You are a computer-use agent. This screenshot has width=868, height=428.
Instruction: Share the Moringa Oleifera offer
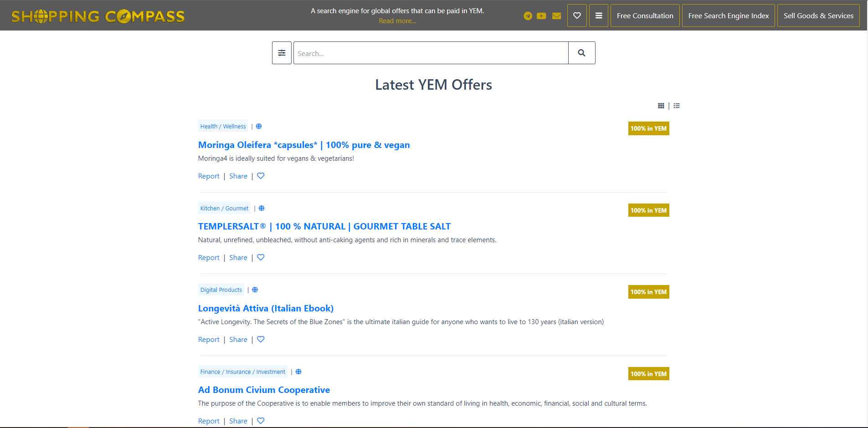point(238,176)
